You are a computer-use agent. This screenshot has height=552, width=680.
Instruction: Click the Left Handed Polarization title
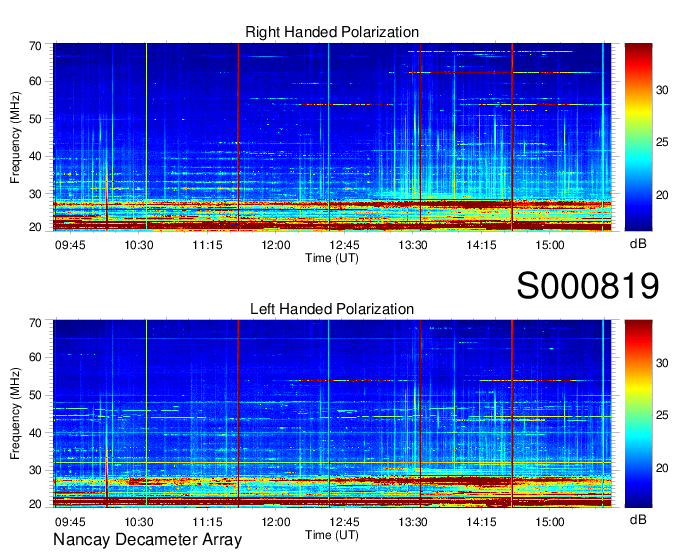tap(332, 309)
